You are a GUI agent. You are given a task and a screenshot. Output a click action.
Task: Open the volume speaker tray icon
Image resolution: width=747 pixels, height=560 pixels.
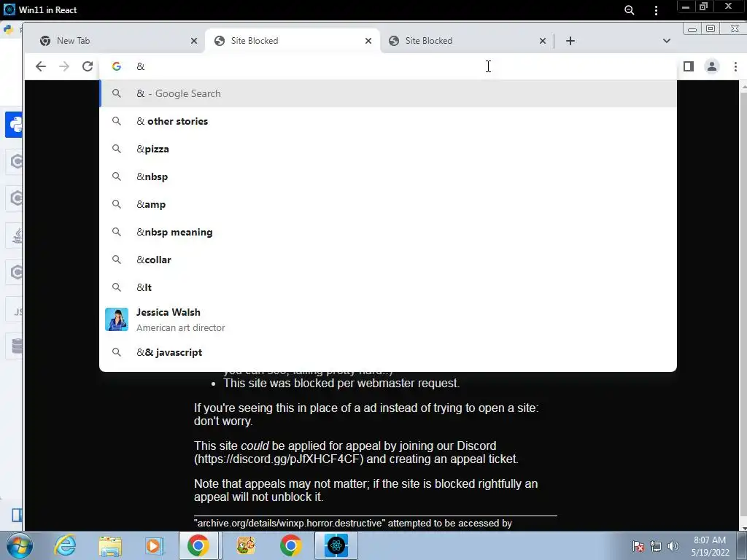point(673,546)
